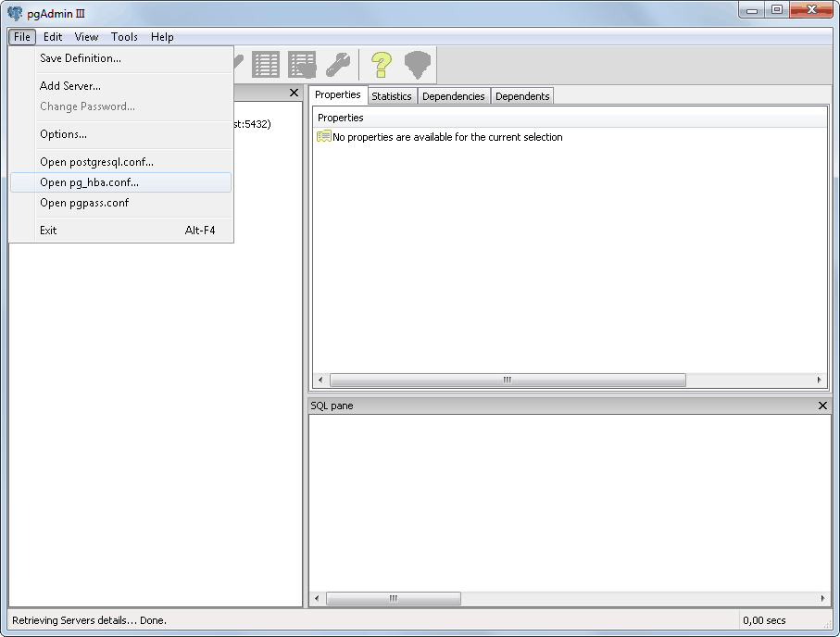The image size is (840, 637).
Task: Open the Dependents tab
Action: (x=522, y=96)
